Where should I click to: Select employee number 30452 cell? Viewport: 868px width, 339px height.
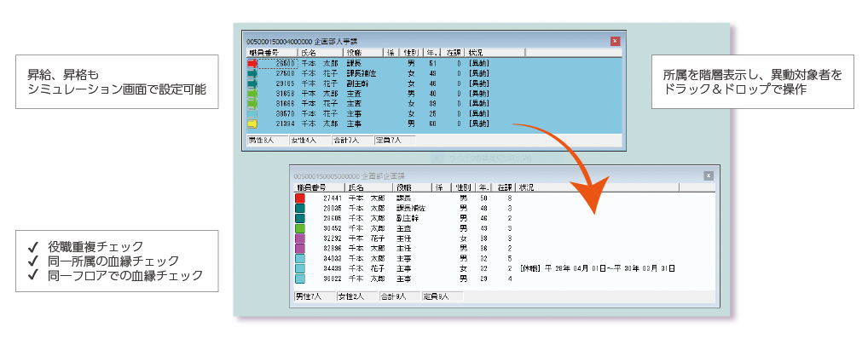333,227
